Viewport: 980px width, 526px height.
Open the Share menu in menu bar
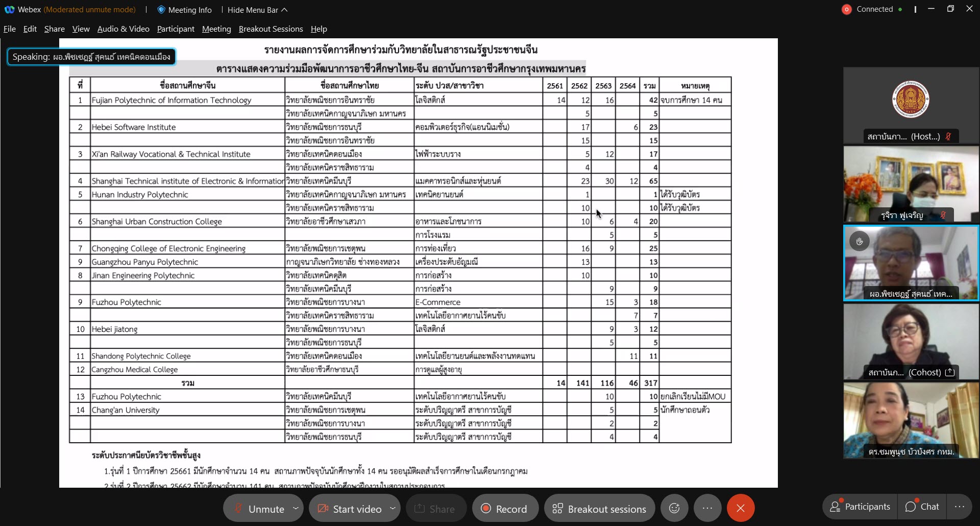[x=55, y=29]
